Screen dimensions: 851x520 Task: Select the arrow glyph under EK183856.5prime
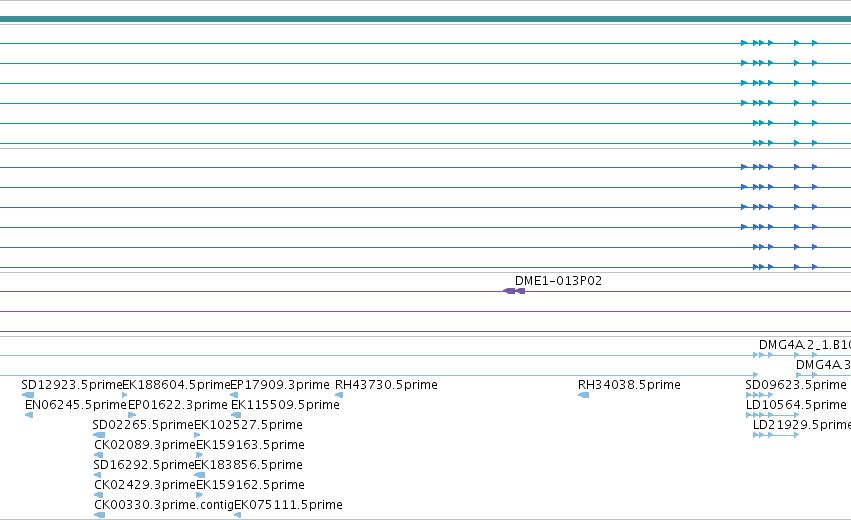199,475
